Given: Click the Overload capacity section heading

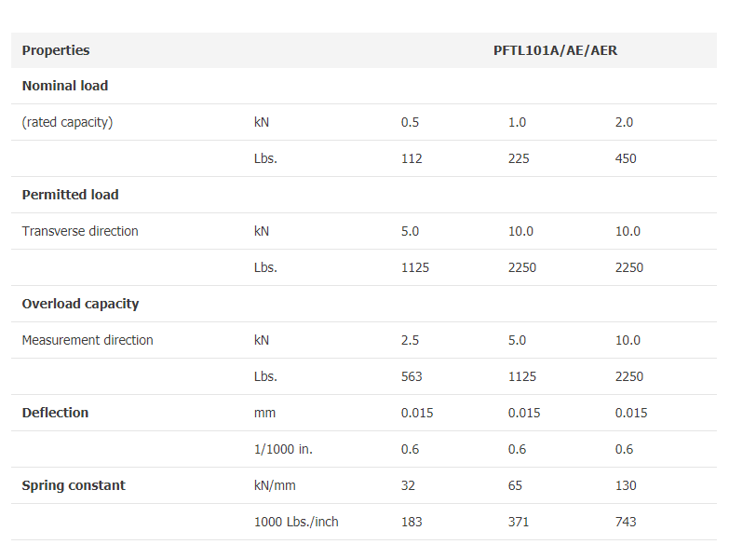Looking at the screenshot, I should (x=81, y=304).
